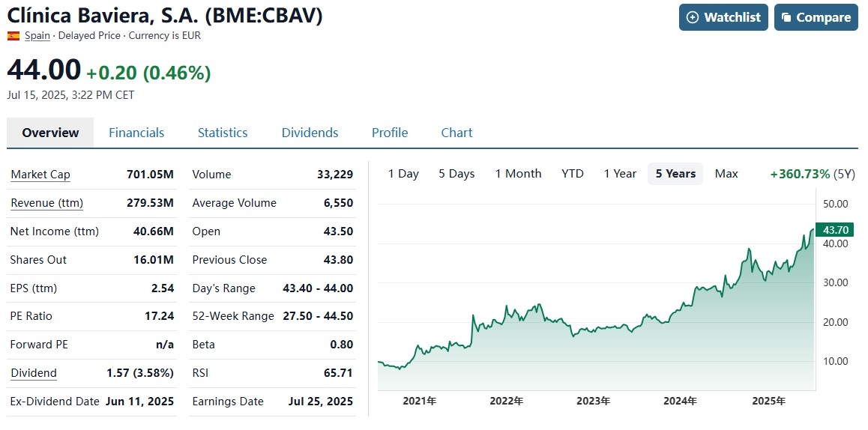The height and width of the screenshot is (430, 868).
Task: Click the 50.00 price axis label
Action: tap(835, 204)
